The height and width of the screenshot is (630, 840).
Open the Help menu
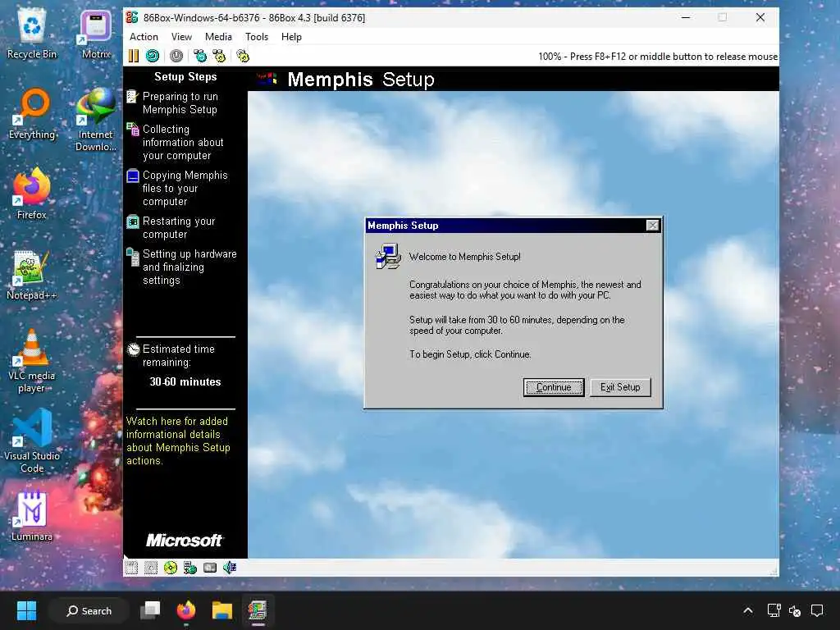[x=291, y=37]
